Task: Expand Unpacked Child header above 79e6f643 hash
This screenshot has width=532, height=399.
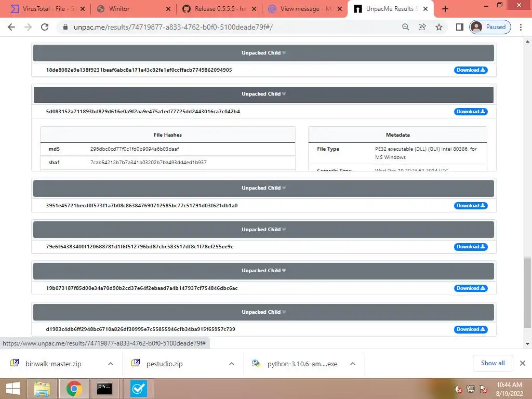Action: point(263,229)
